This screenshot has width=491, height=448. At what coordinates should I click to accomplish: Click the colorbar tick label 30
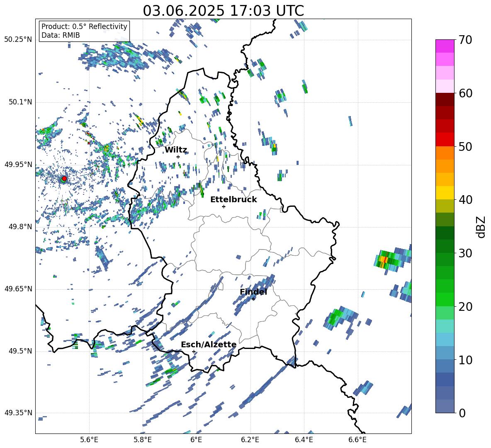(465, 253)
